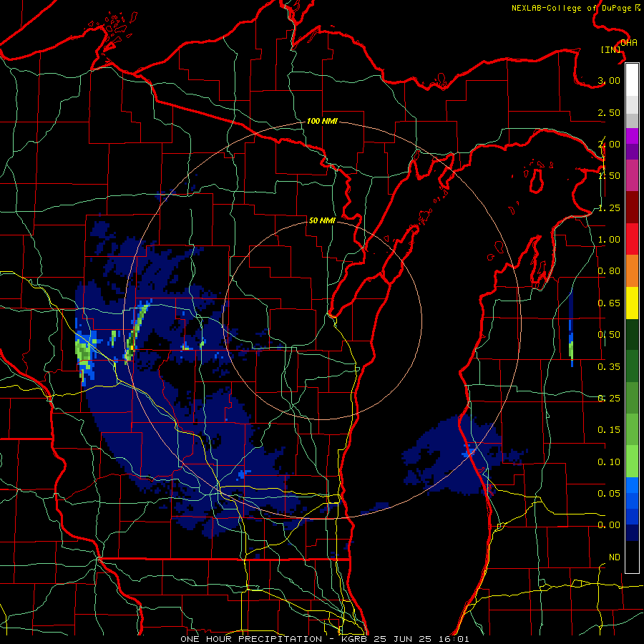Click the NEXLAB-College of DuPage label

(x=572, y=8)
